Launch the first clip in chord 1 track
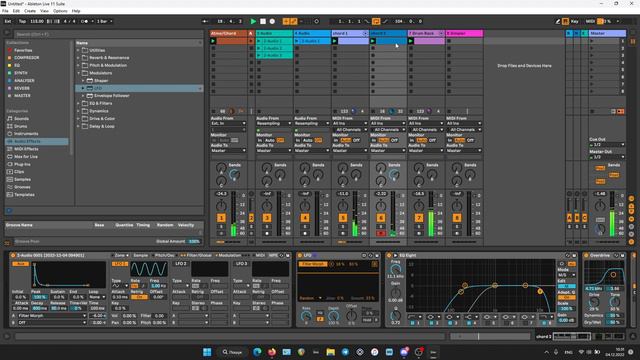The image size is (640, 360). [x=335, y=41]
